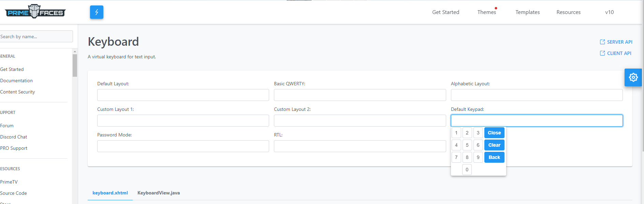Click the 0 key on the keypad
This screenshot has height=204, width=644.
pos(467,170)
